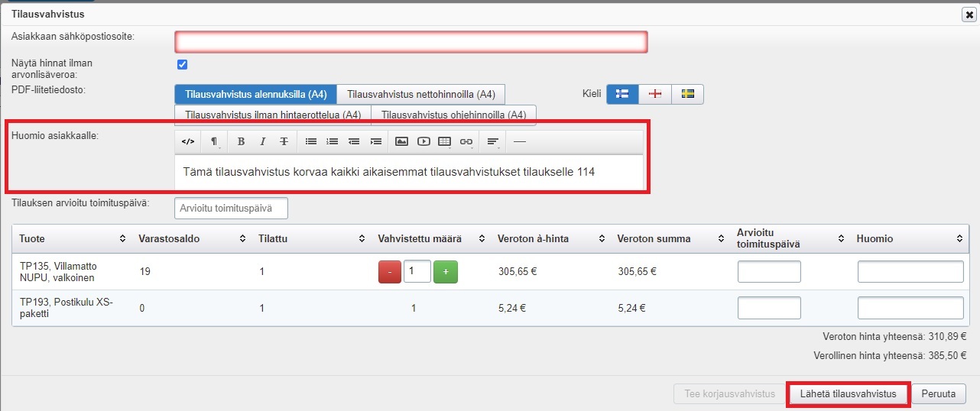Image resolution: width=980 pixels, height=411 pixels.
Task: Open text alignment dropdown in editor
Action: click(x=493, y=141)
